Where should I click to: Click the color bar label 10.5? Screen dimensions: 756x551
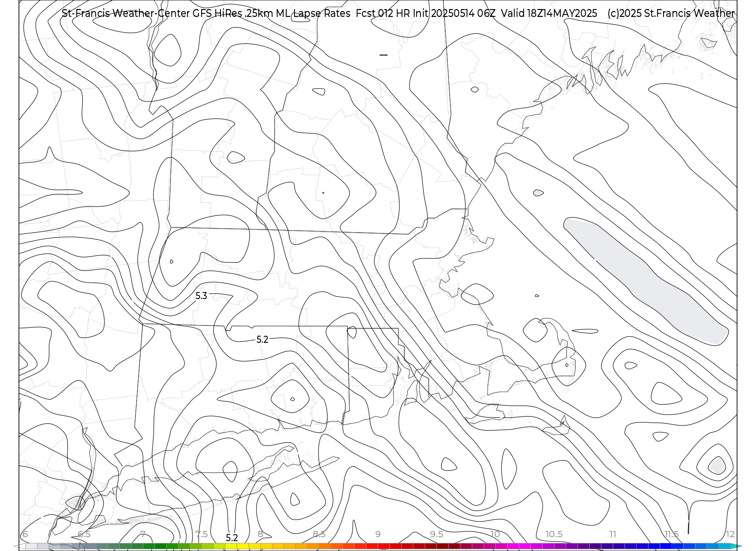point(554,534)
